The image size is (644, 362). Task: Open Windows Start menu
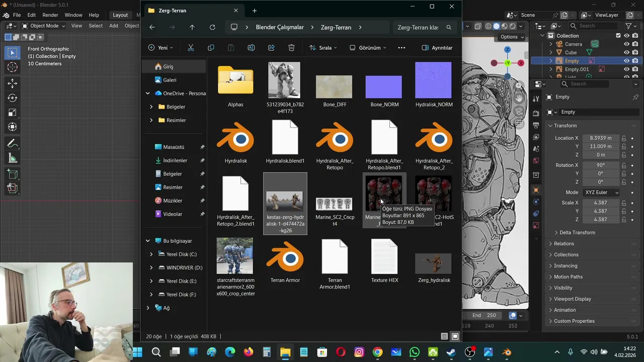[x=137, y=352]
